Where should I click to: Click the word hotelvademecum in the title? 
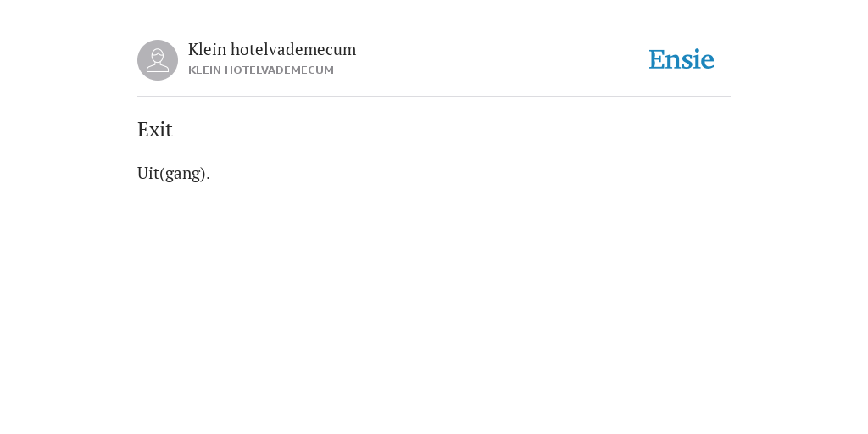pos(293,49)
